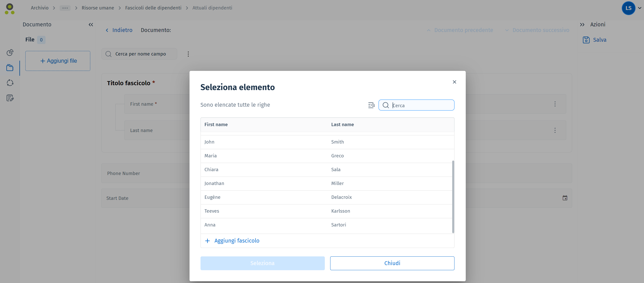Click the Greco cell
The height and width of the screenshot is (283, 644).
pos(337,156)
